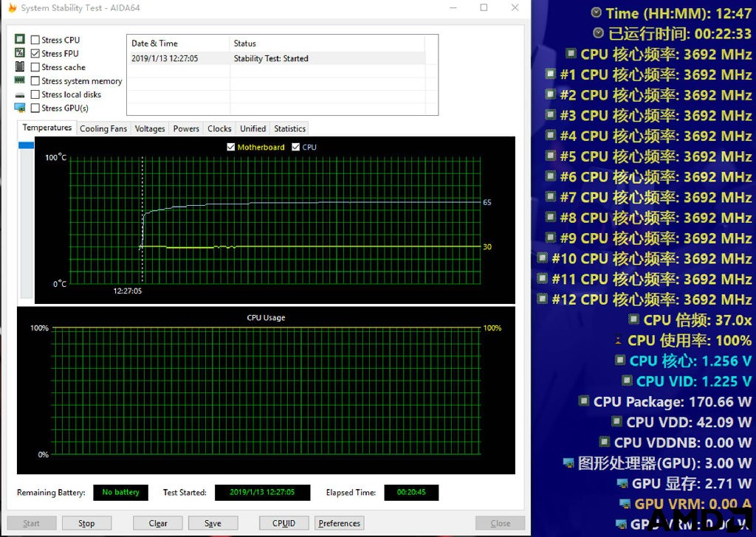Viewport: 756px width, 537px height.
Task: Tick the Stress system memory checkbox
Action: tap(35, 80)
